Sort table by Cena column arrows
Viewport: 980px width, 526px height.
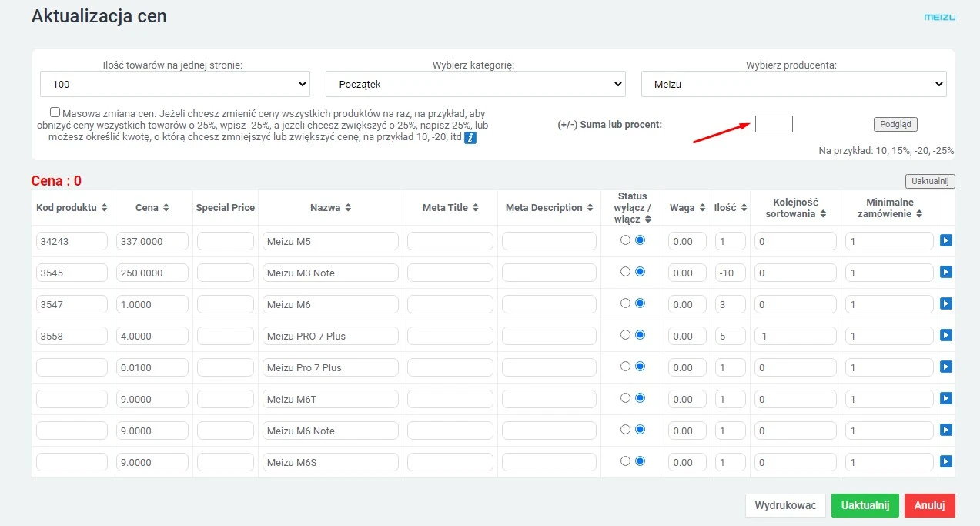click(x=165, y=208)
